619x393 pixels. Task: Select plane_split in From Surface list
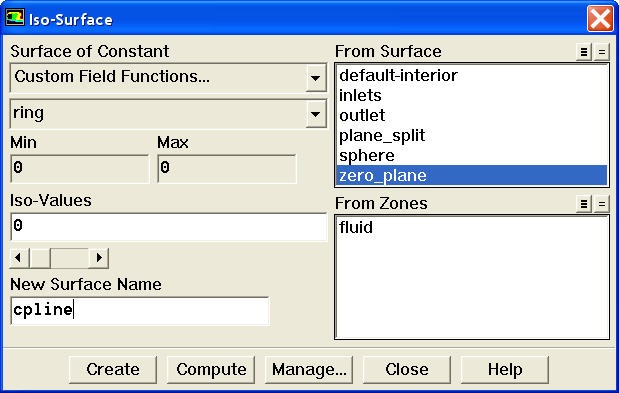pyautogui.click(x=471, y=136)
